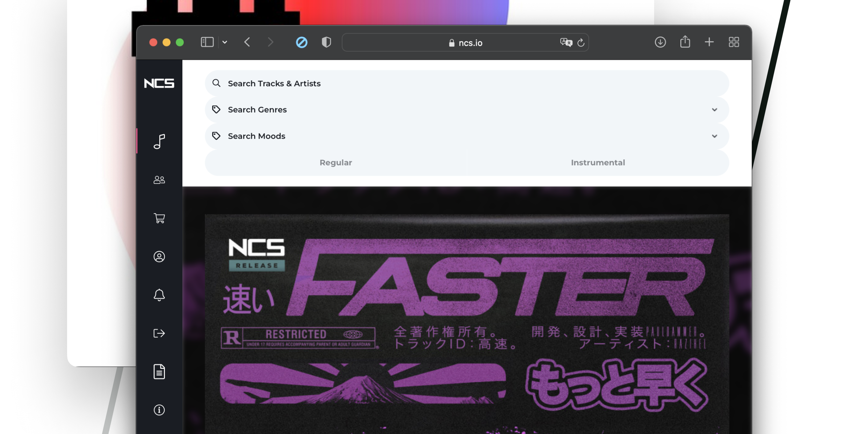The image size is (868, 434).
Task: Select the Instrumental version toggle
Action: (598, 162)
